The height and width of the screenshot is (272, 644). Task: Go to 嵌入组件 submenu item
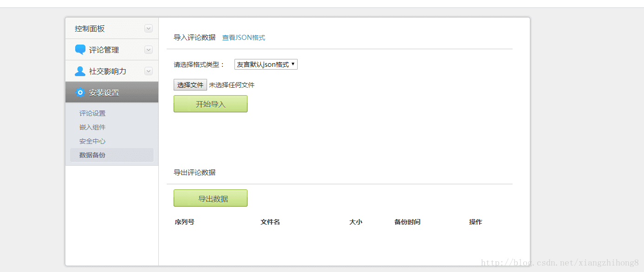[92, 127]
